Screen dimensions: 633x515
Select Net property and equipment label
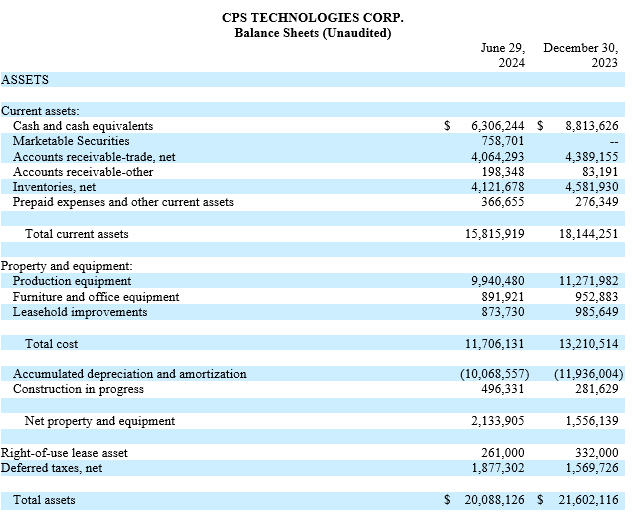[100, 421]
